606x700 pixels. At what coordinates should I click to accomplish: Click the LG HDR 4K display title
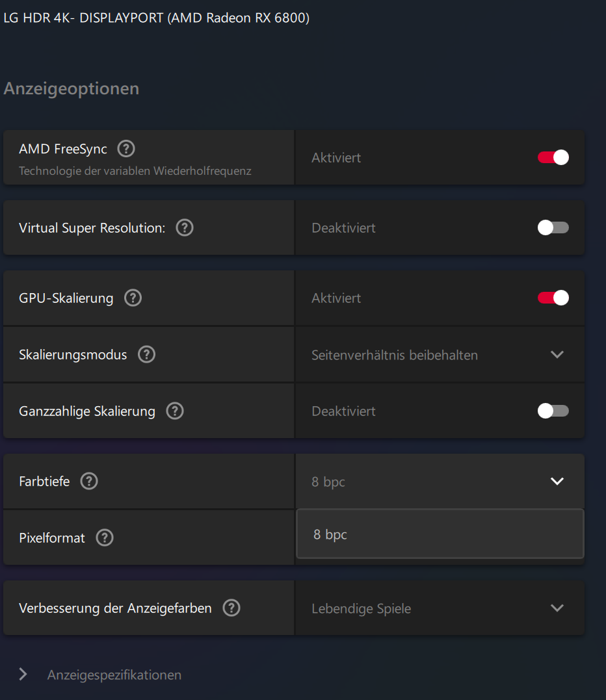point(156,18)
